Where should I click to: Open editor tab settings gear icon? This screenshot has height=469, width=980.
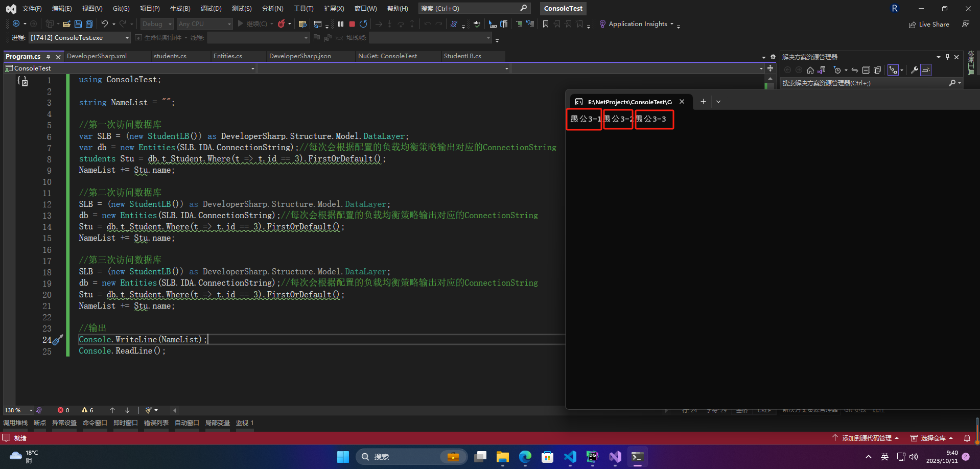(773, 57)
